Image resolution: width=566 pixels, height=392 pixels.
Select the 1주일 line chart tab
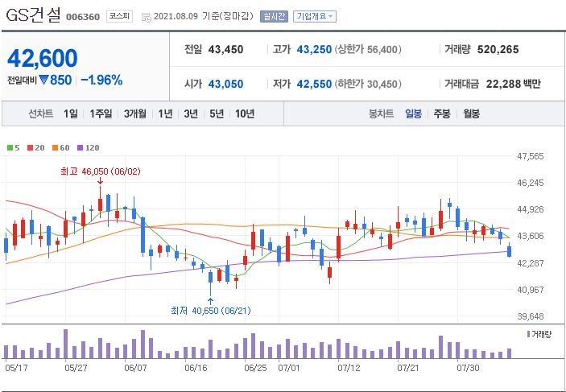101,114
